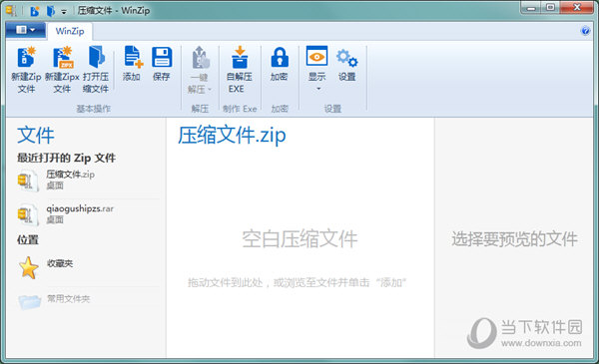
Task: Click the archive icon beside 压缩文件.zip
Action: 28,181
